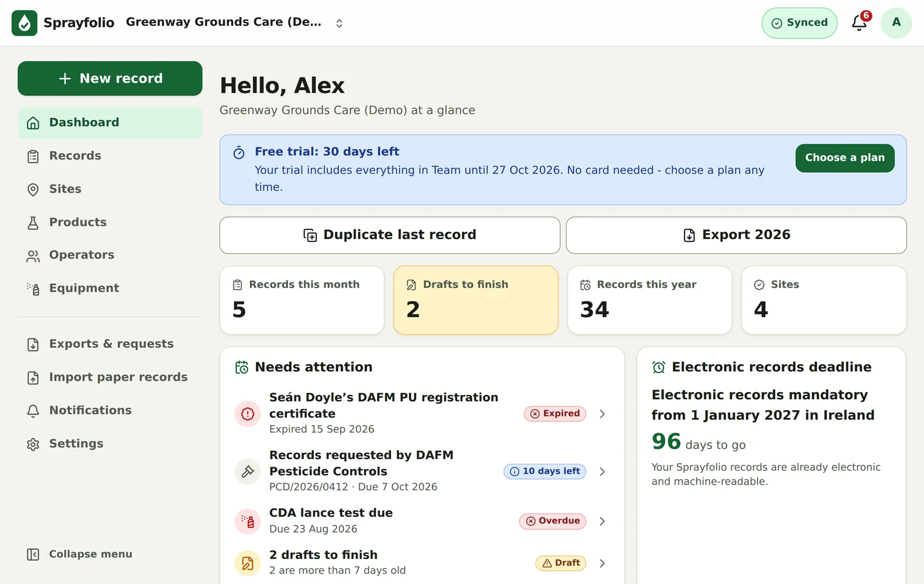This screenshot has height=584, width=924.
Task: Click the gavel icon beside DAFM records request
Action: pos(248,472)
